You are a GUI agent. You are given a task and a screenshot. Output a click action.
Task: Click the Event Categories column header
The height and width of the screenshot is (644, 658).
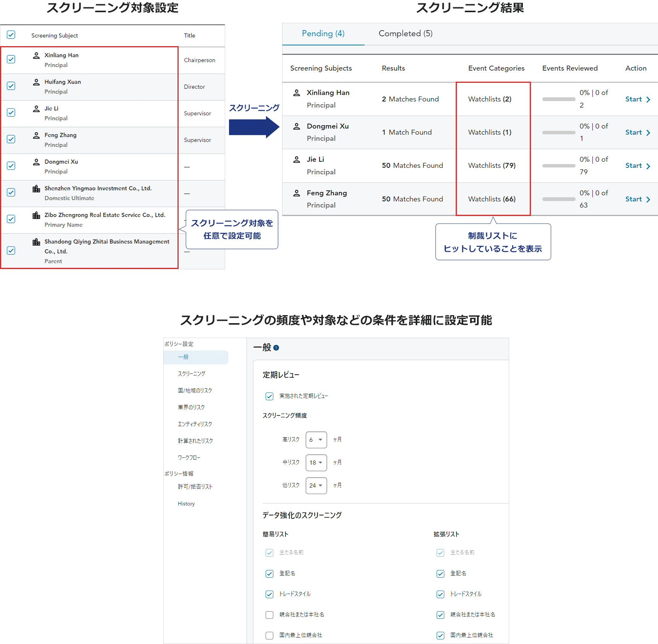coord(496,68)
